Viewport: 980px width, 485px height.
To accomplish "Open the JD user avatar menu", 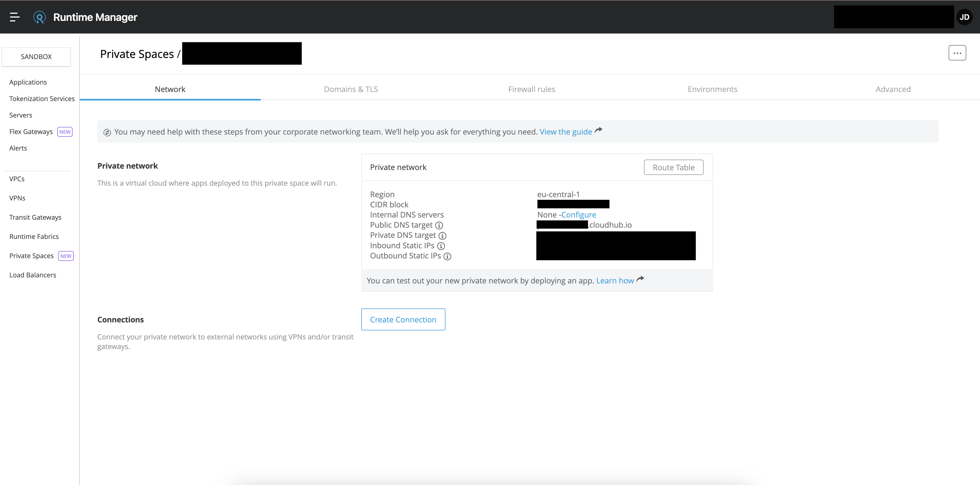I will [x=964, y=17].
